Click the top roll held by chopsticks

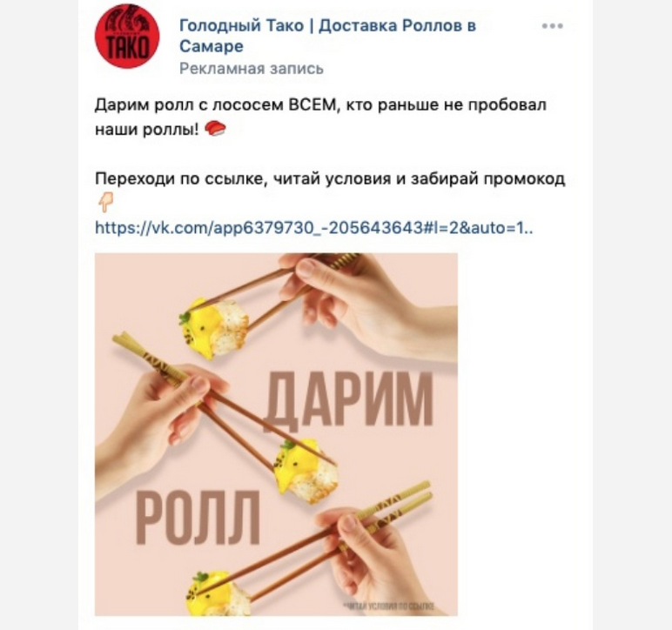[x=213, y=328]
